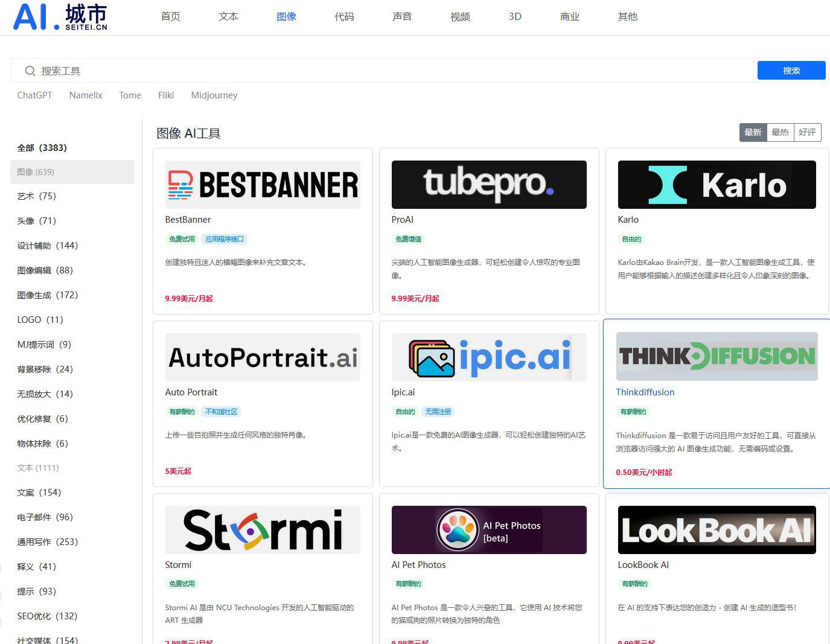Open the ThinkDiffusion logo thumbnail
This screenshot has height=644, width=830.
[717, 356]
